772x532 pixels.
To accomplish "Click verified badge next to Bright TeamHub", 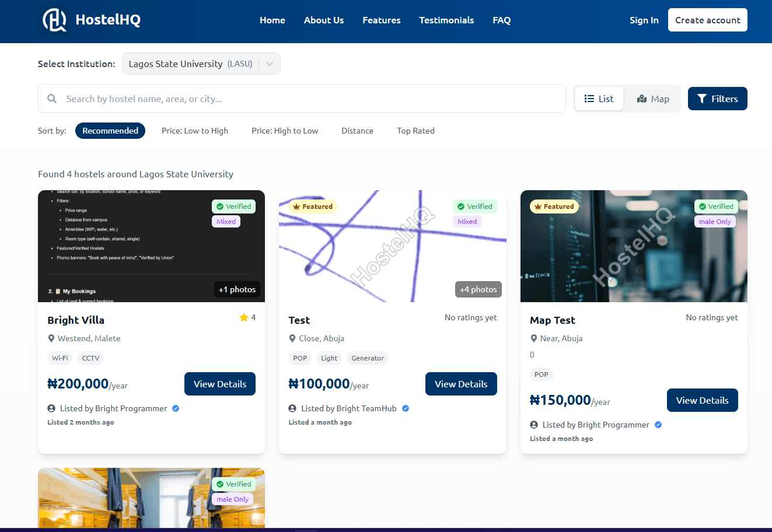I will [406, 408].
